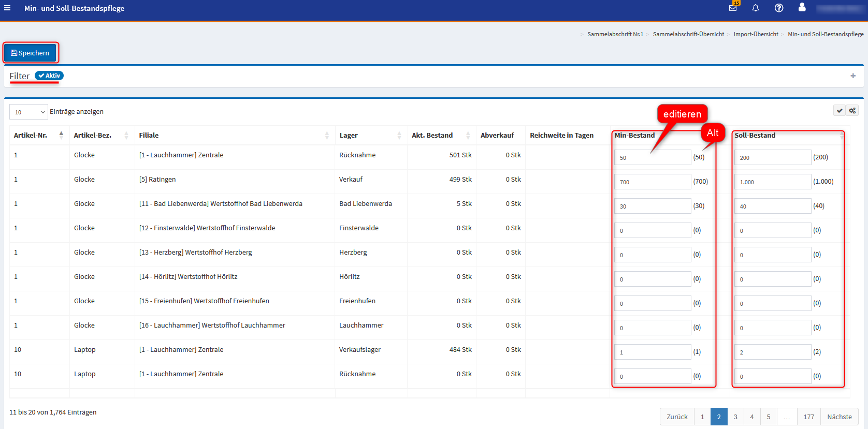The image size is (868, 429).
Task: Edit Min-Bestand field for Ratingen row
Action: [652, 182]
